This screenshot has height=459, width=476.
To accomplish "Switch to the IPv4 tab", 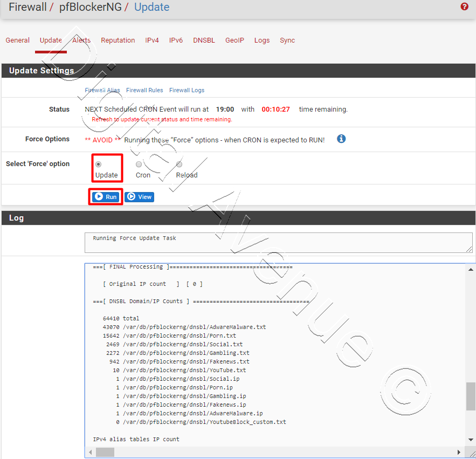I will [151, 40].
